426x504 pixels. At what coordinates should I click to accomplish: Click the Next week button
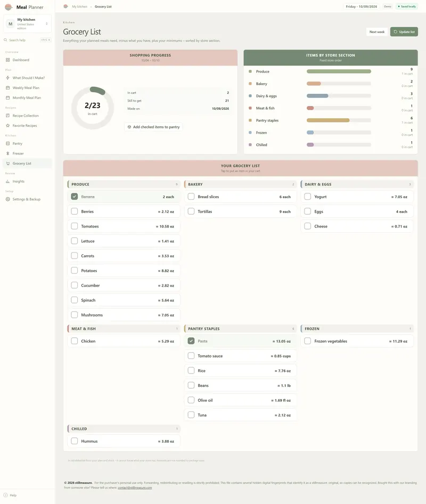[x=377, y=32]
